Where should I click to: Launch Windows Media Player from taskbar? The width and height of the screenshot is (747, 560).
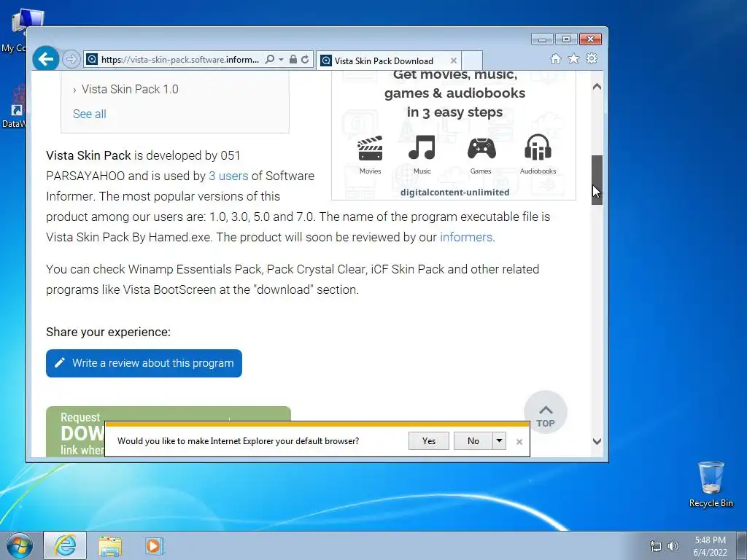[154, 545]
